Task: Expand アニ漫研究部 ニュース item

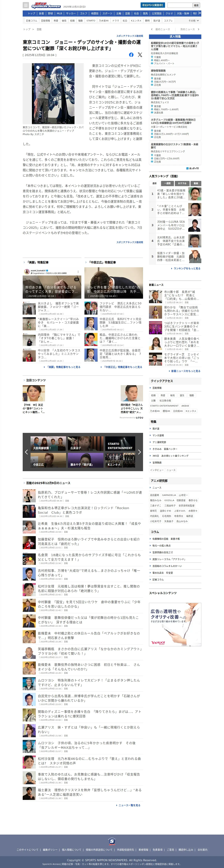Action: coord(175,488)
